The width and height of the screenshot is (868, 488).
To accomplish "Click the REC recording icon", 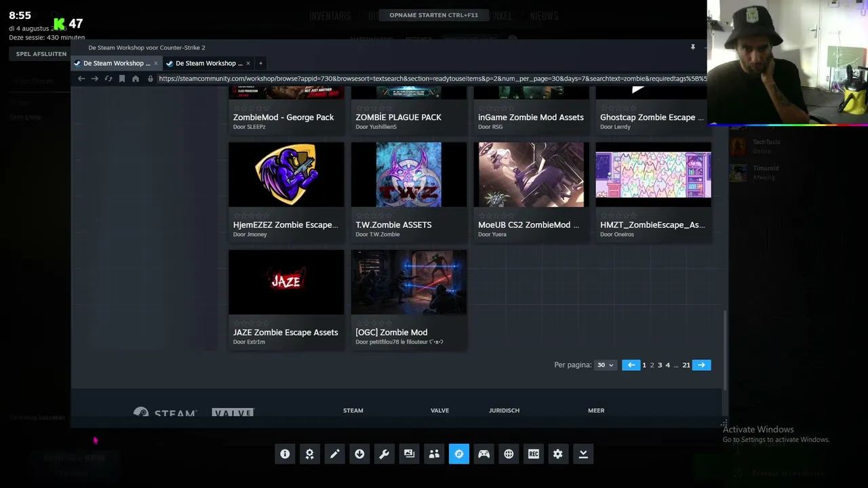I will [x=534, y=454].
